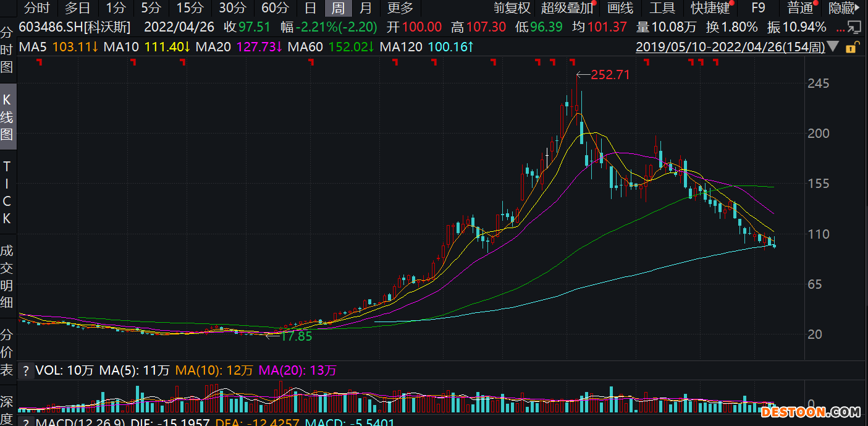Open the 前复权 price adjustment option
868x426 pixels.
click(x=512, y=8)
